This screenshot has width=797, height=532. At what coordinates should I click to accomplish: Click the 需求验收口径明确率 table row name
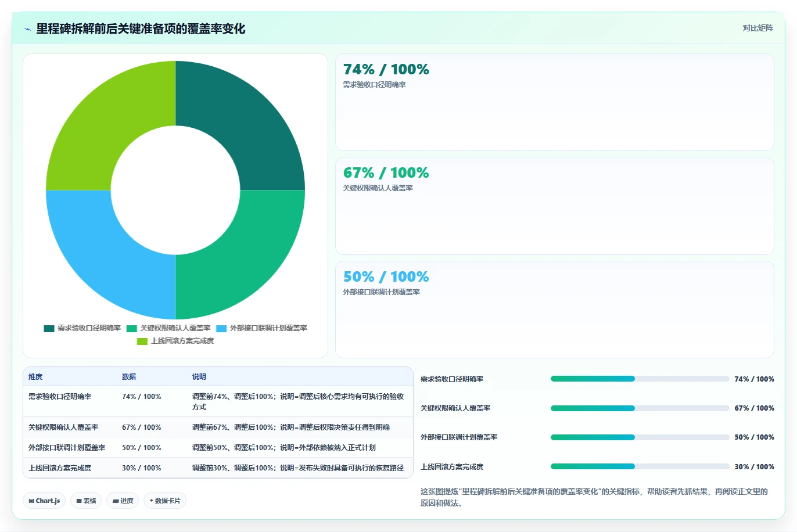point(60,397)
